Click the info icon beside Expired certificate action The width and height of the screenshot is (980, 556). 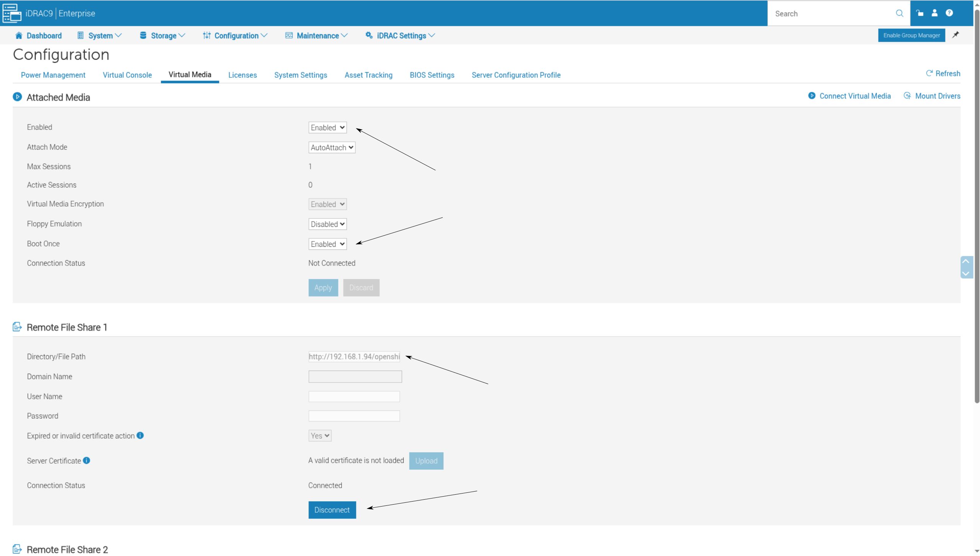coord(140,435)
